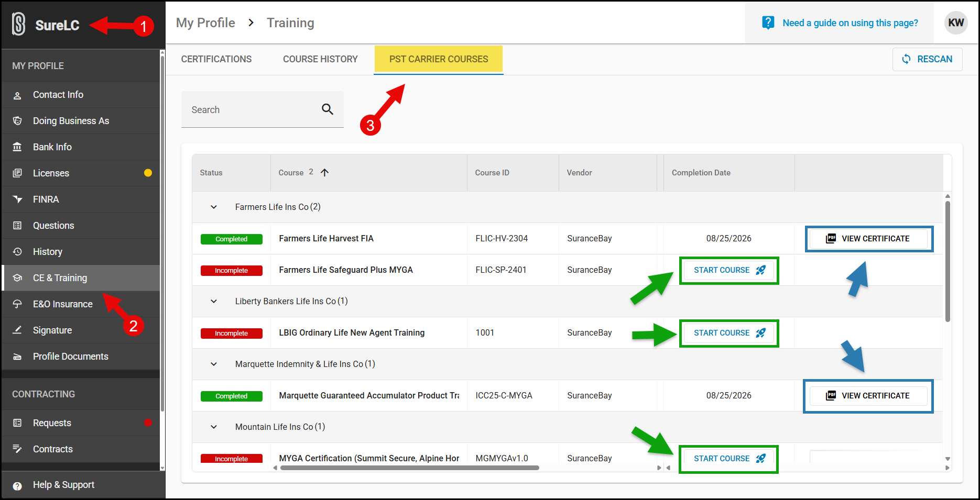Open E&O Insurance sidebar item
This screenshot has height=500, width=980.
[81, 304]
